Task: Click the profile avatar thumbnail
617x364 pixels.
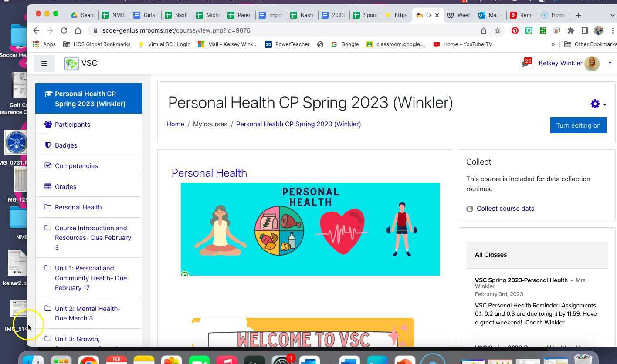Action: point(593,63)
